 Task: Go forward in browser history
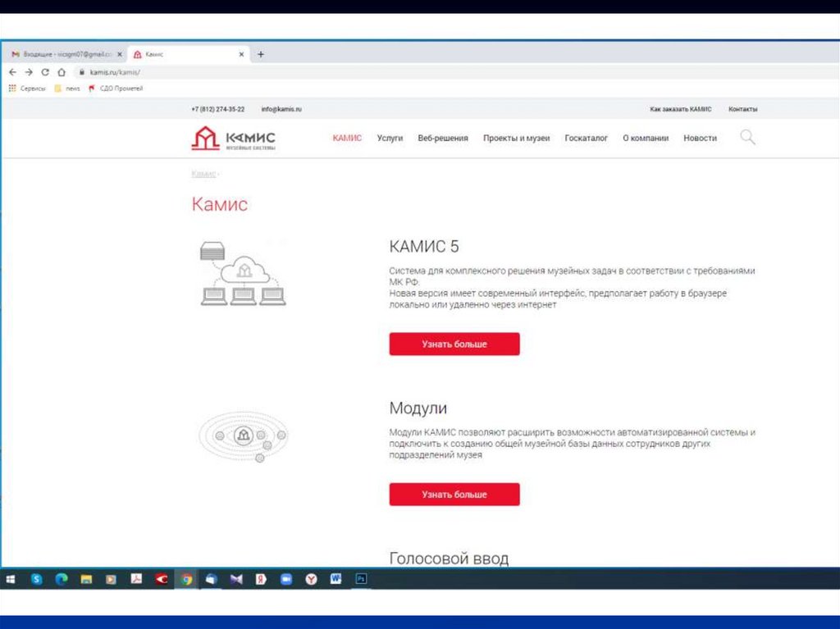pyautogui.click(x=29, y=72)
